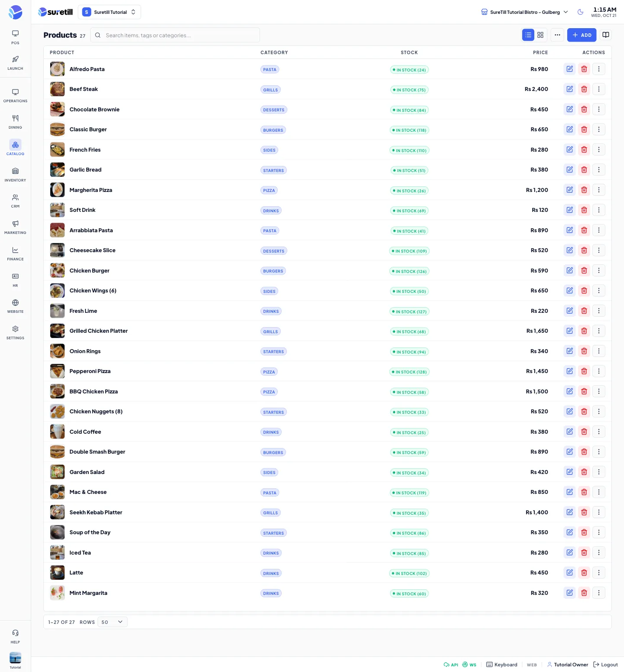This screenshot has height=672, width=624.
Task: Switch to grid view
Action: point(540,35)
